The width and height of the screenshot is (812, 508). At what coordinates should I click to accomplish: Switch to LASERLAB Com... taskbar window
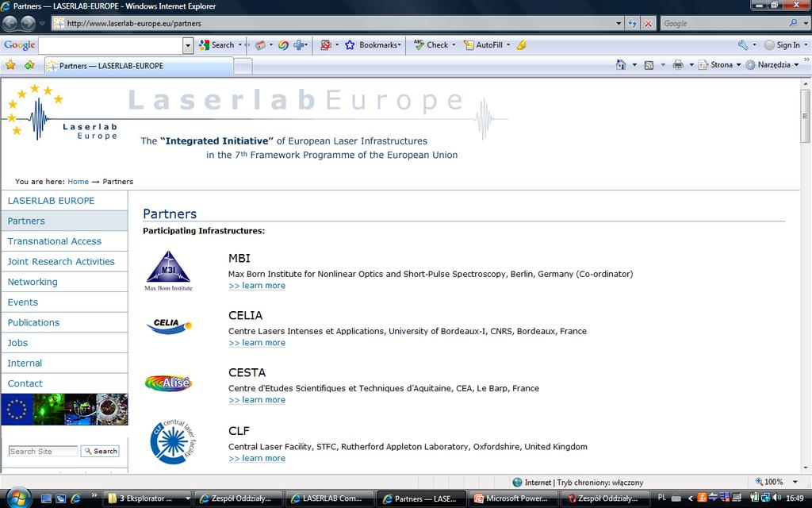(329, 498)
